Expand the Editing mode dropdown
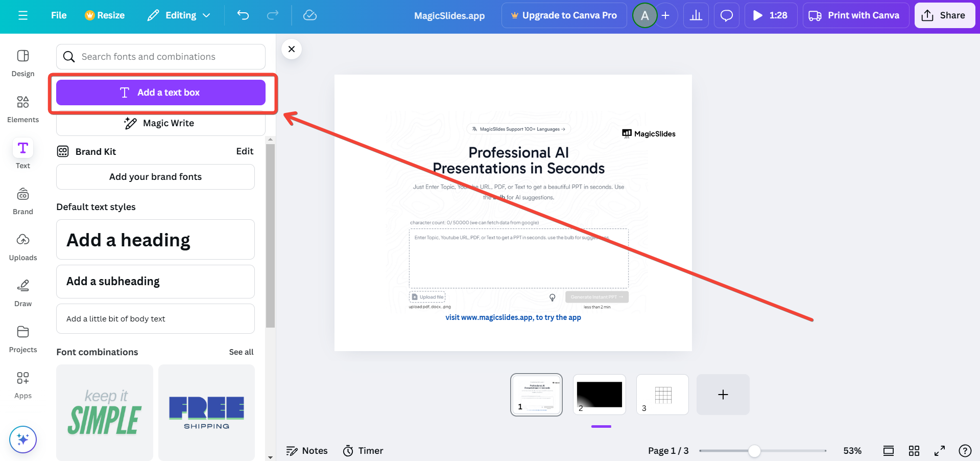Screen dimensions: 980x461 (x=179, y=15)
